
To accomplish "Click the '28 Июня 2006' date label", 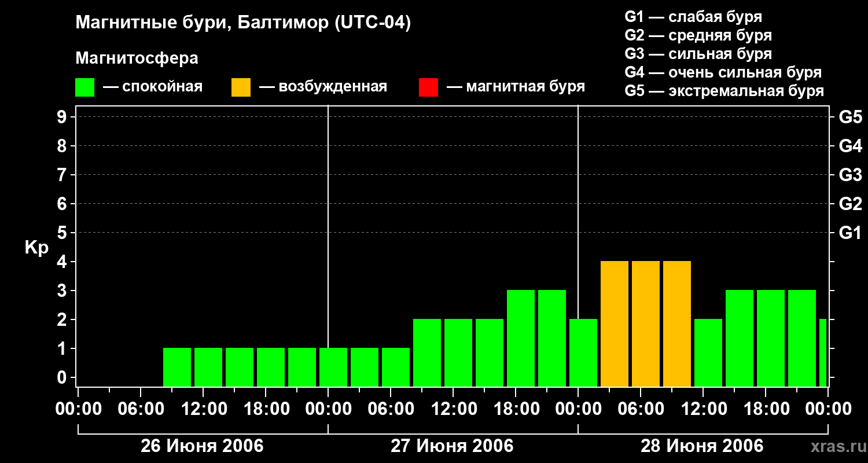I will point(702,446).
